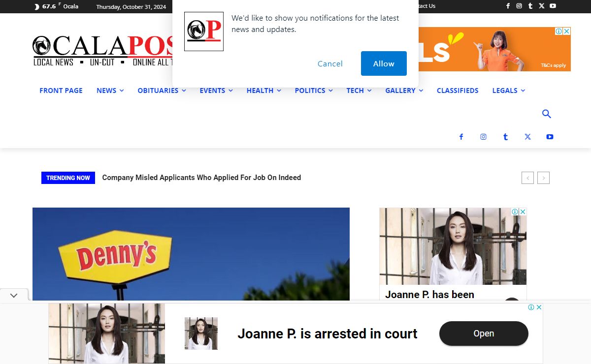Close the bottom anchored ad
Image resolution: width=591 pixels, height=364 pixels.
[x=539, y=307]
